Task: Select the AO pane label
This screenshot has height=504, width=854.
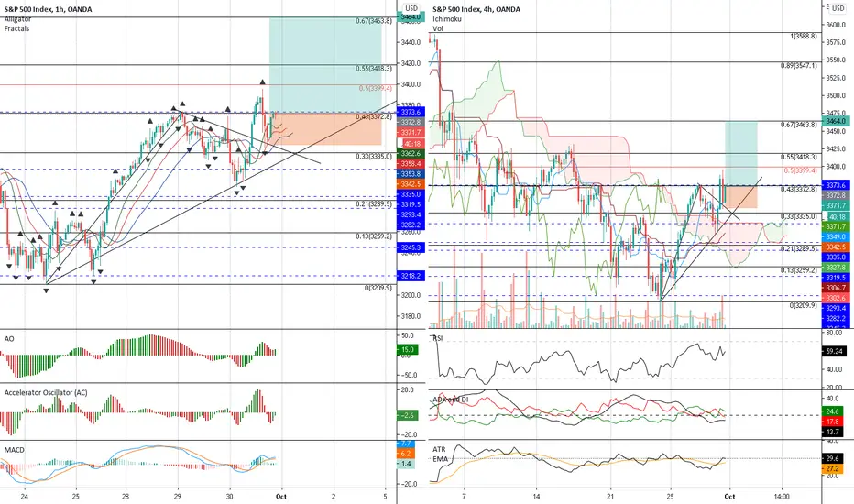Action: pos(9,339)
